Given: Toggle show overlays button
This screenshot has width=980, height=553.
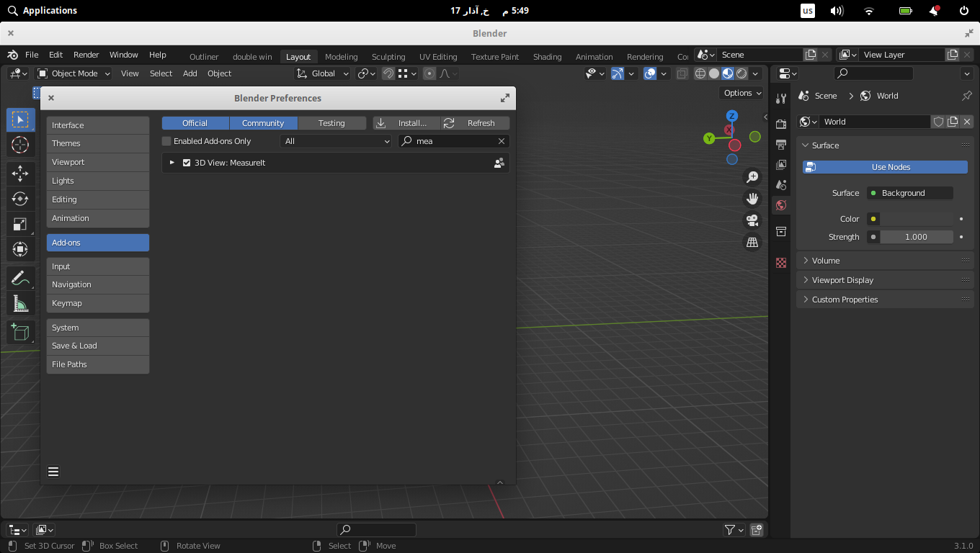Looking at the screenshot, I should (651, 73).
